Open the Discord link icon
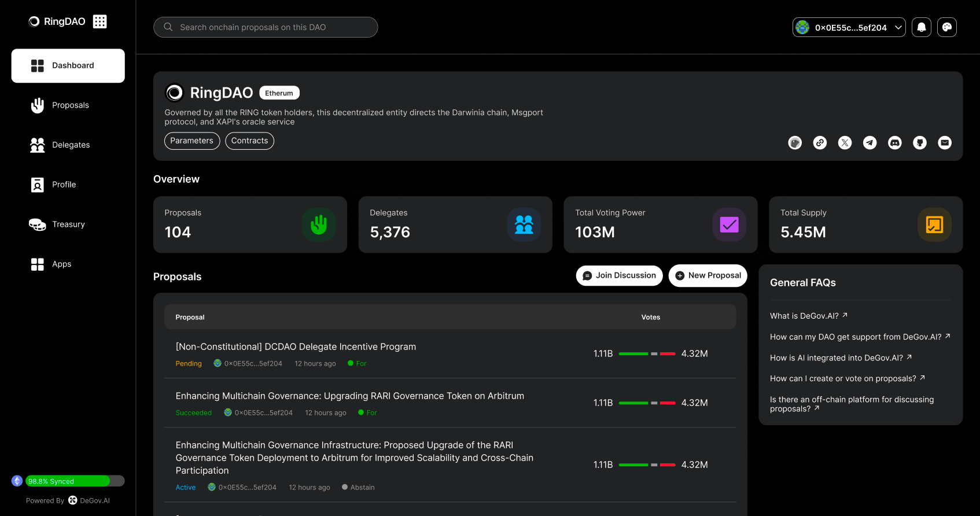The image size is (980, 516). 894,143
